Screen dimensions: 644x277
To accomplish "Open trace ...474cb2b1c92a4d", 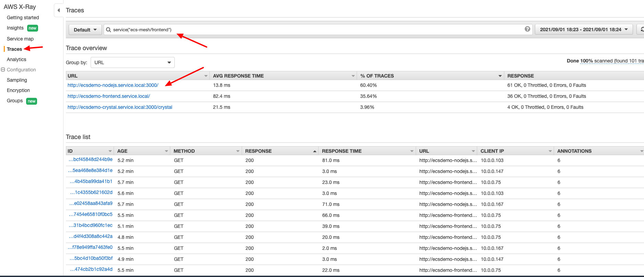I will click(x=91, y=269).
